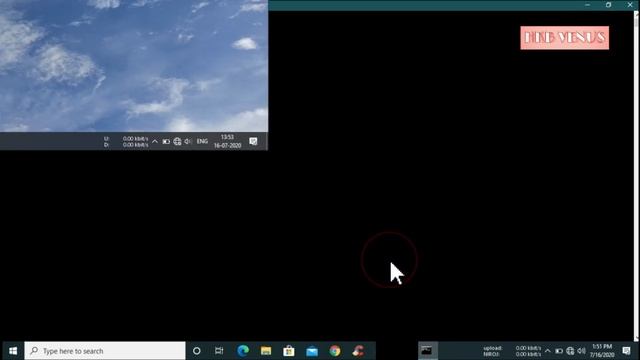640x360 pixels.
Task: Click the window's vertical scrollbar
Action: click(x=637, y=176)
